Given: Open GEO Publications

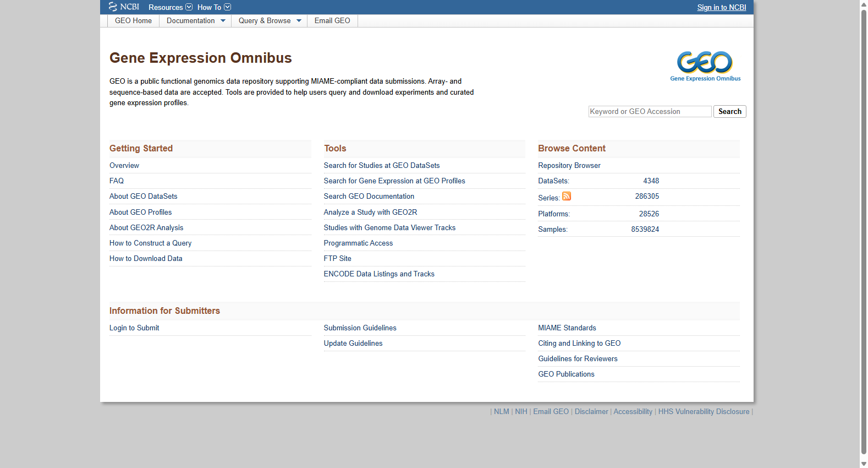Looking at the screenshot, I should coord(567,374).
